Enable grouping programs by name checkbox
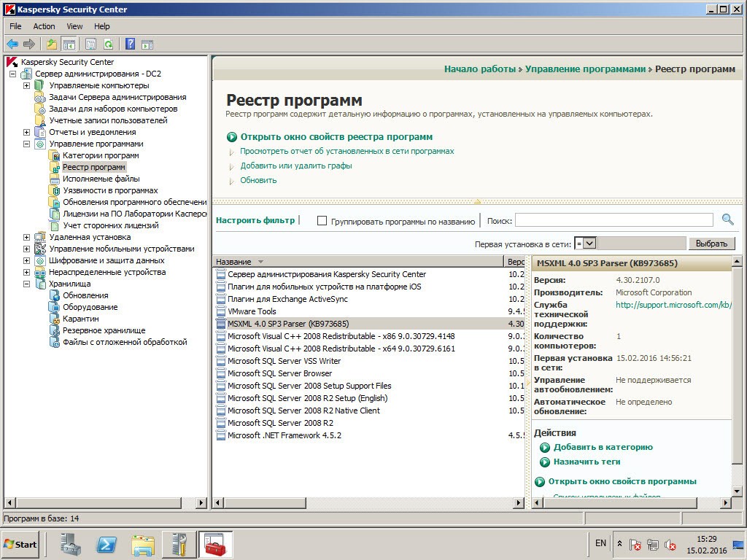The image size is (747, 560). tap(322, 221)
